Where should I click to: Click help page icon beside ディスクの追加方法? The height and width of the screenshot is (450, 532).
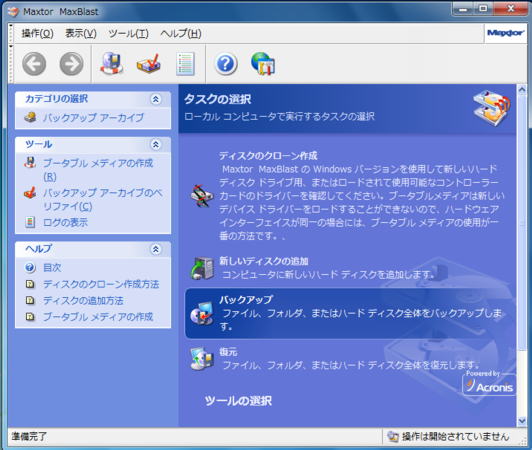(30, 300)
